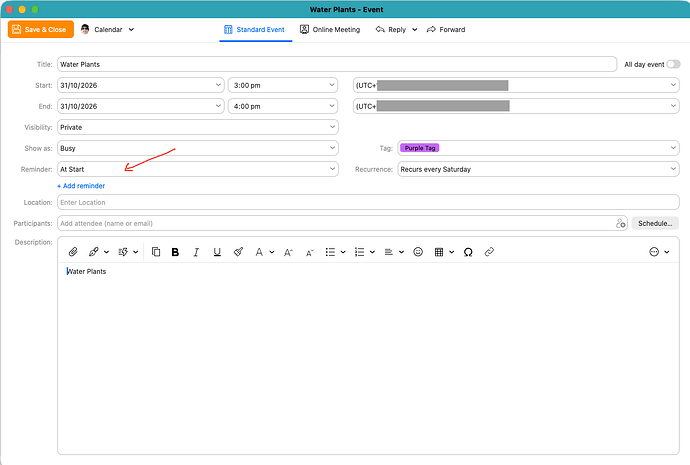
Task: Toggle Italic formatting
Action: click(196, 252)
